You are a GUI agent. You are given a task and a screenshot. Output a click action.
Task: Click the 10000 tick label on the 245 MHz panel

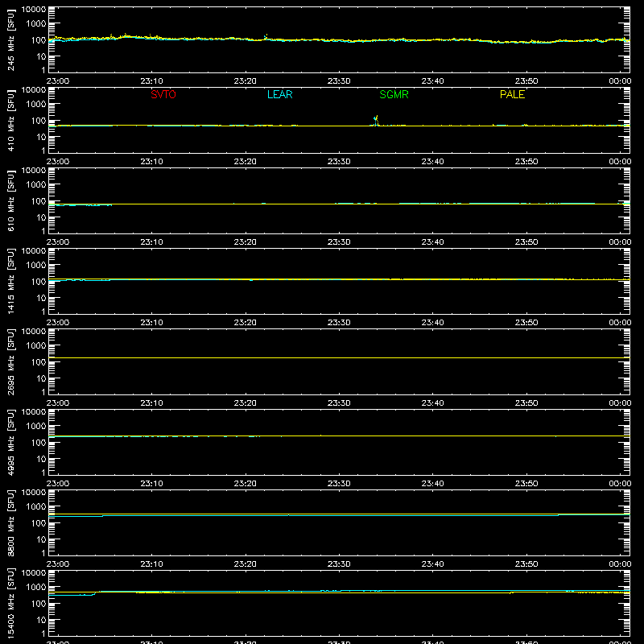point(34,10)
